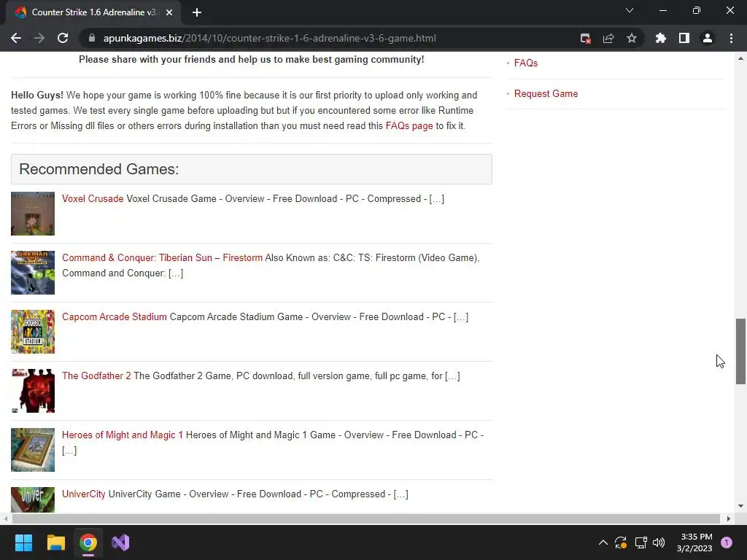Viewport: 747px width, 560px height.
Task: Click the 'Please share with your friends' text
Action: pos(252,60)
